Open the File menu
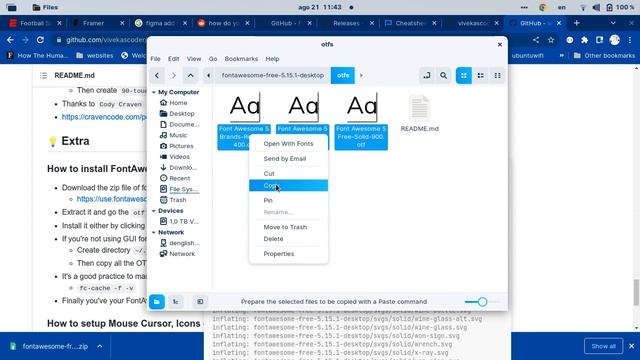This screenshot has height=360, width=640. coord(155,59)
